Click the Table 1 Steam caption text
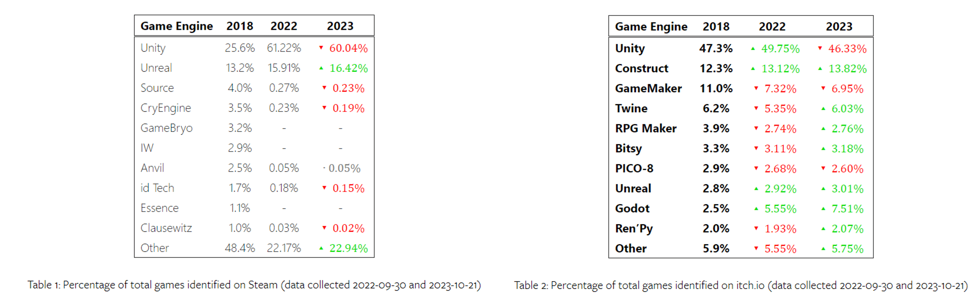The height and width of the screenshot is (299, 980). click(x=254, y=285)
